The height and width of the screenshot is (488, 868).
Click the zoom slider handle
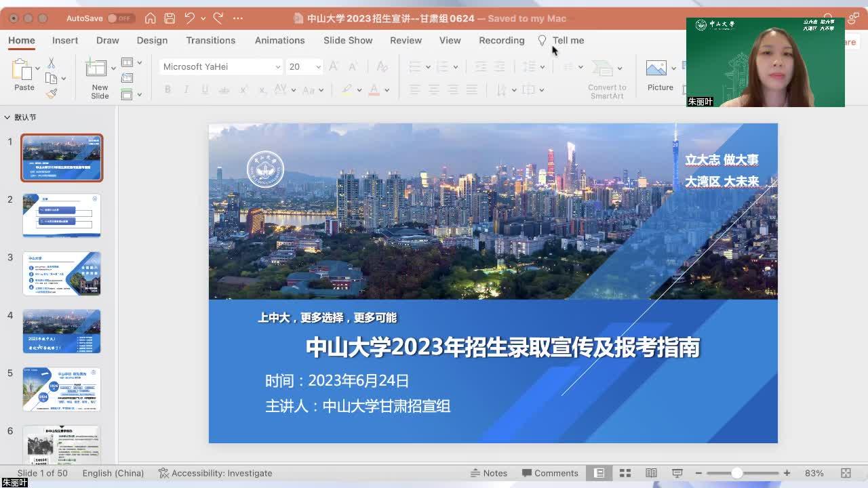(736, 473)
